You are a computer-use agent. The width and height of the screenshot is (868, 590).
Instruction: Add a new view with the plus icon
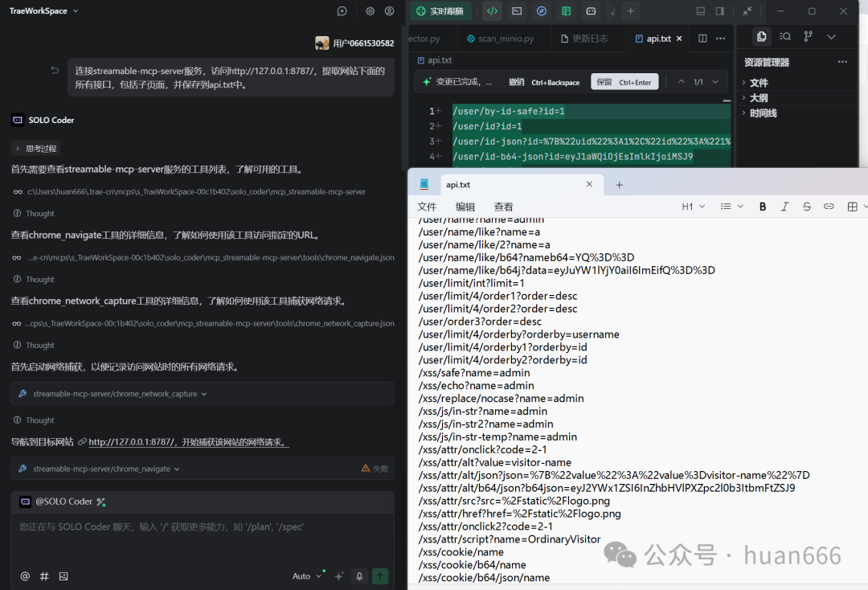631,11
